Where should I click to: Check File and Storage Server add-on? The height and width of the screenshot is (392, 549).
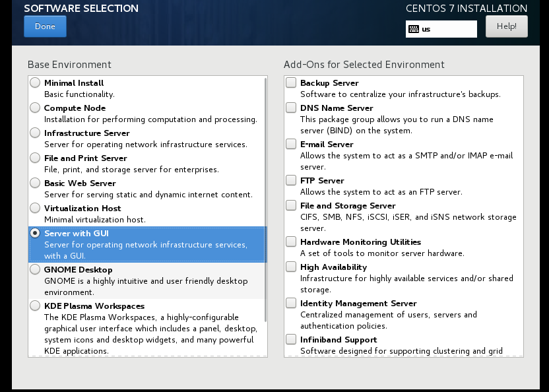pyautogui.click(x=291, y=205)
